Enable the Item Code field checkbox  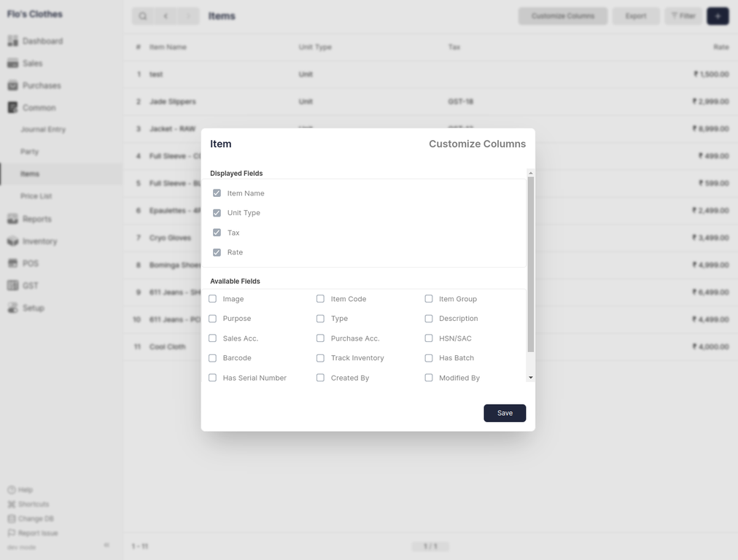(320, 299)
